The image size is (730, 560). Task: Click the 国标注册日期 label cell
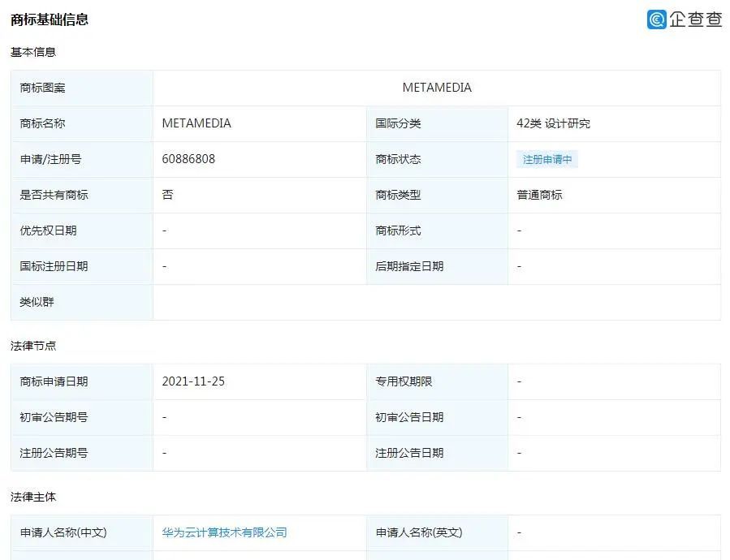coord(82,266)
